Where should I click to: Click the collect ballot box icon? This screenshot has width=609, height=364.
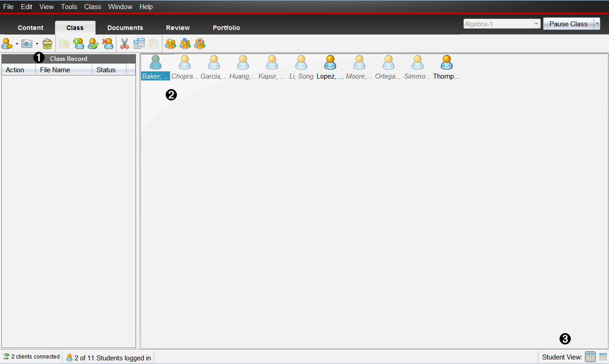tap(47, 44)
